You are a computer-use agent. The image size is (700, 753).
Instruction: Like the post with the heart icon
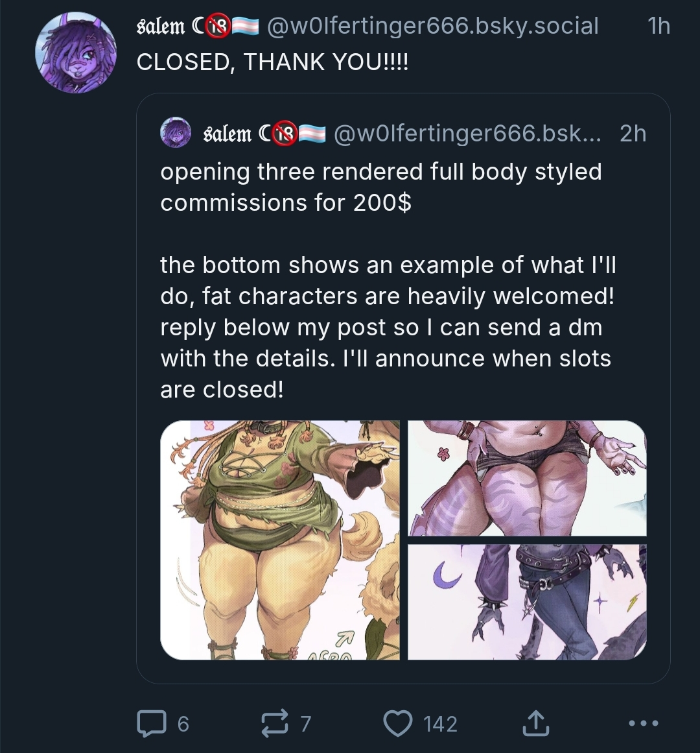pos(398,723)
